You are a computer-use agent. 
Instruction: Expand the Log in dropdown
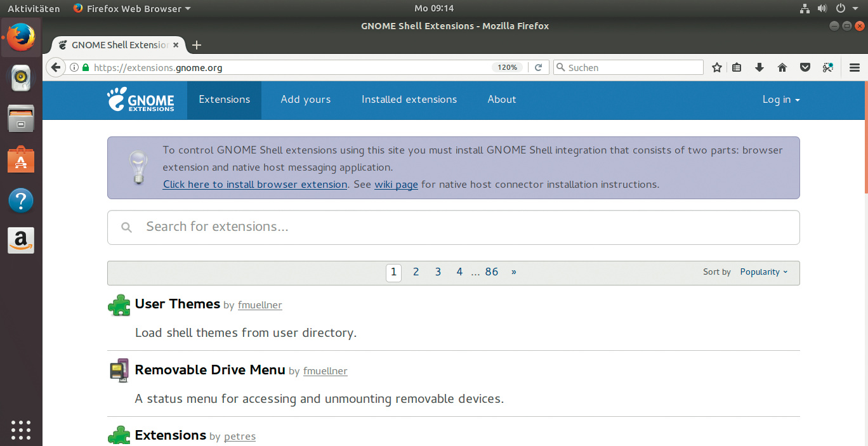pyautogui.click(x=780, y=100)
